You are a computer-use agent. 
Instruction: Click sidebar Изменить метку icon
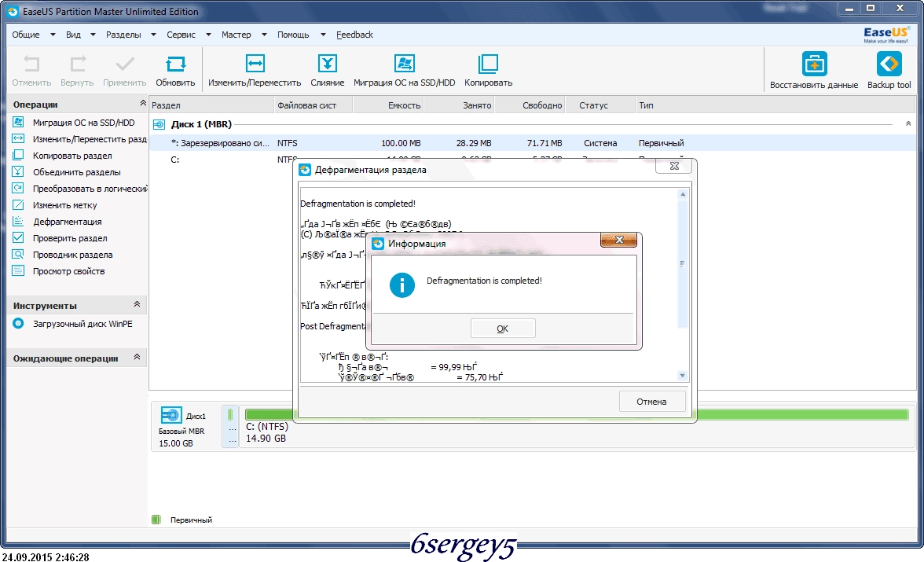pyautogui.click(x=18, y=204)
